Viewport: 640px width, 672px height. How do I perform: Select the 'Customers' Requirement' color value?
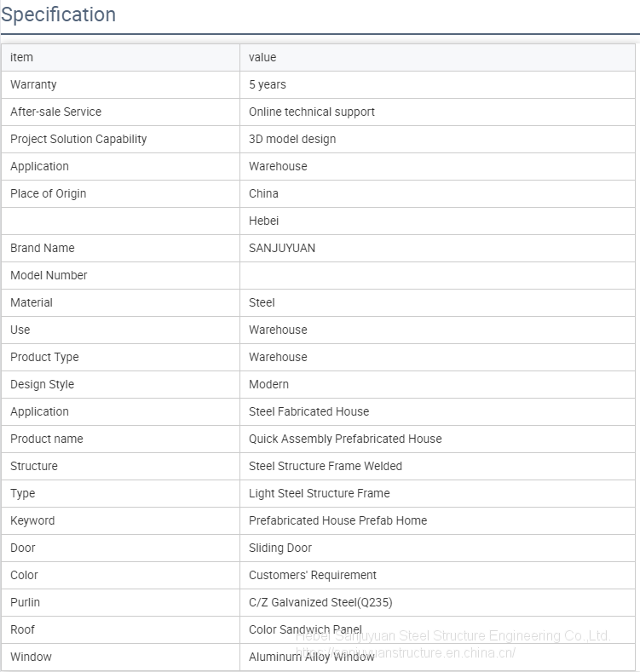coord(313,575)
